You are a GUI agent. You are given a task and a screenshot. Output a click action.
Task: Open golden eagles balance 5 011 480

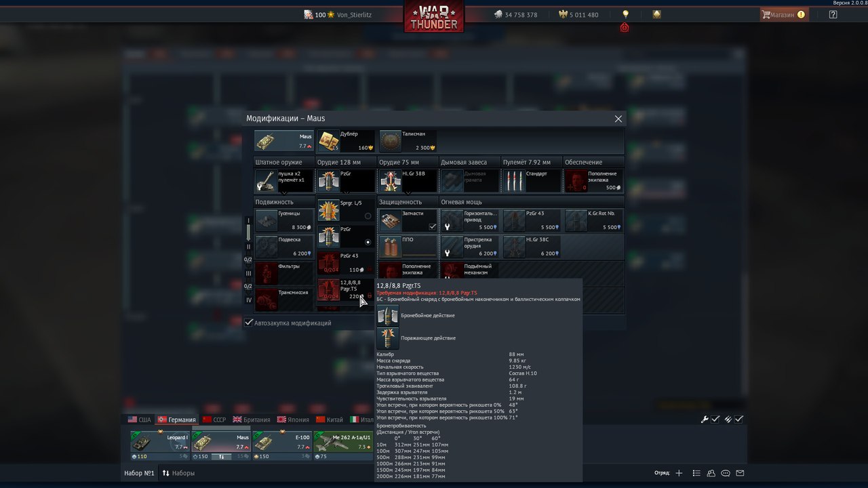pyautogui.click(x=578, y=14)
